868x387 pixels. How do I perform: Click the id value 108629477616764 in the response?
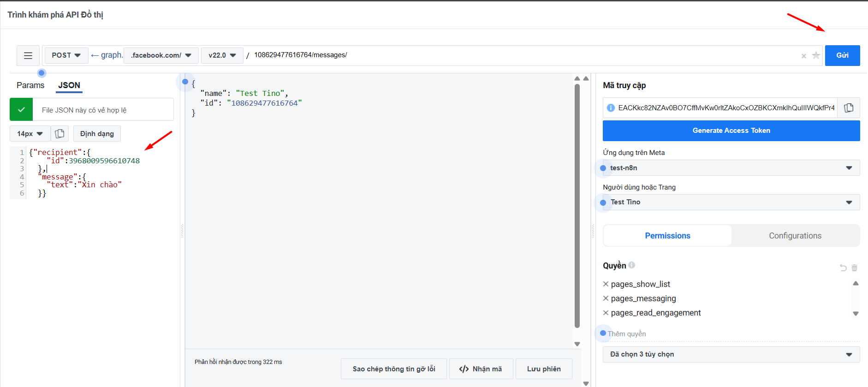264,103
